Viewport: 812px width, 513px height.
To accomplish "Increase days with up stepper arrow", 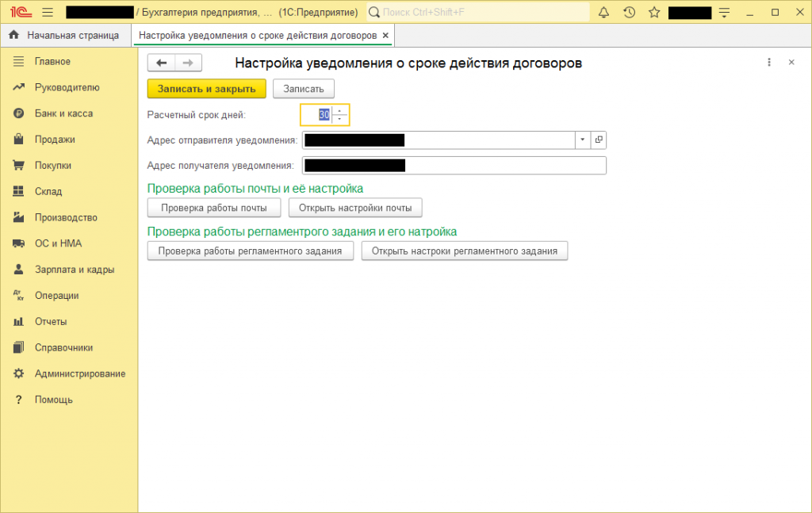I will 339,110.
